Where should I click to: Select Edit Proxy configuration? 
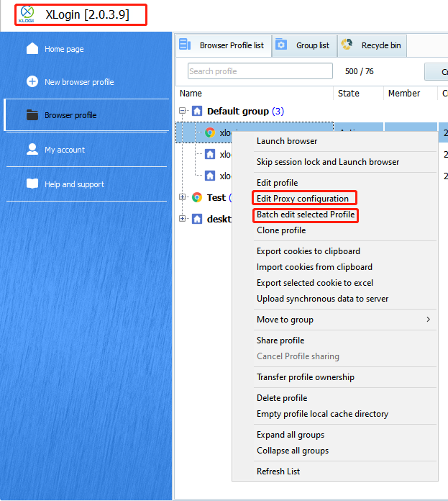point(303,199)
